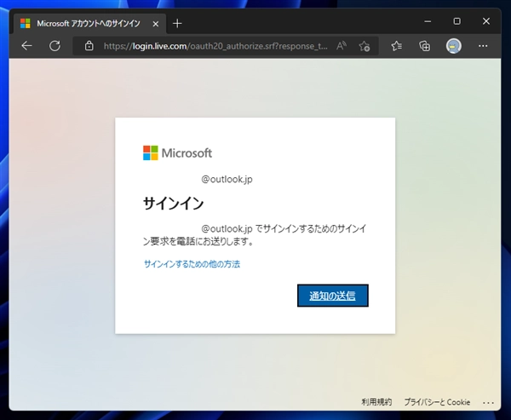Open the Favorites list icon
The image size is (511, 420).
tap(396, 46)
